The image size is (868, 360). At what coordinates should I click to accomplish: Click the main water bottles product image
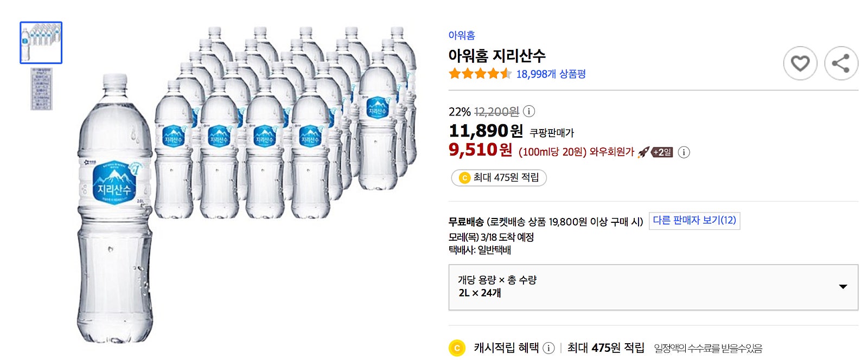tap(247, 184)
